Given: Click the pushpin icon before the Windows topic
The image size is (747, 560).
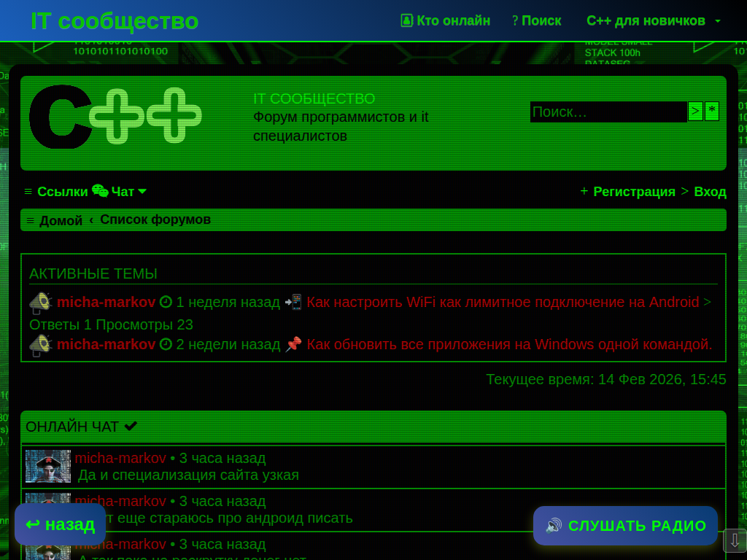Looking at the screenshot, I should pos(293,344).
